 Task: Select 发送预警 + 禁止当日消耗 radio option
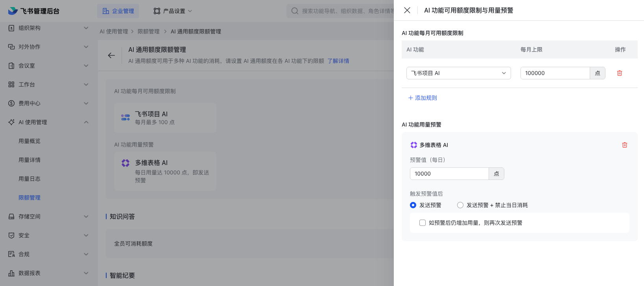[460, 205]
